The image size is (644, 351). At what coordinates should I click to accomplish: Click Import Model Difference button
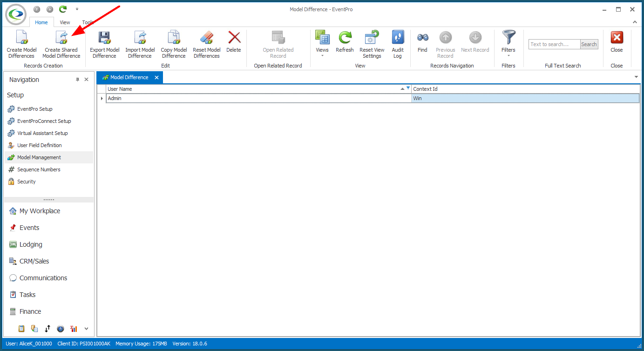click(140, 45)
